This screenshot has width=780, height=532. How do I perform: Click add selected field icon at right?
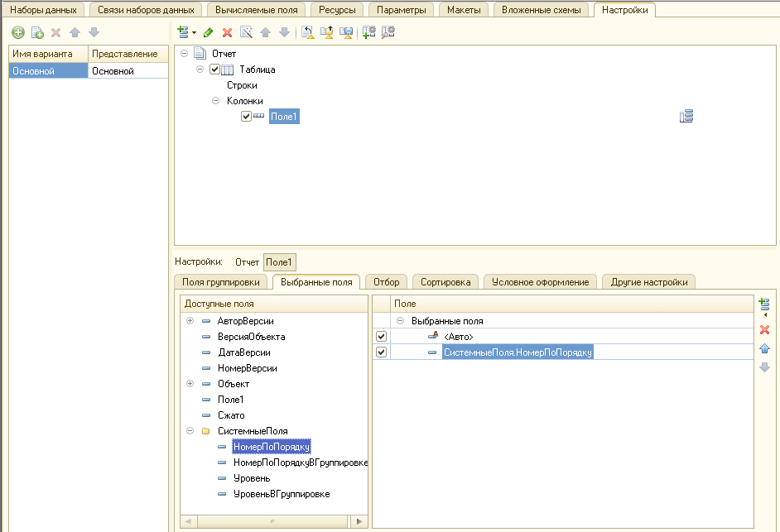pos(763,305)
